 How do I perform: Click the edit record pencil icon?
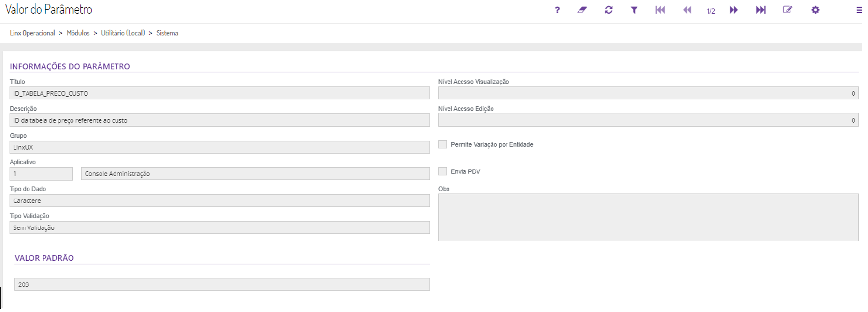788,10
